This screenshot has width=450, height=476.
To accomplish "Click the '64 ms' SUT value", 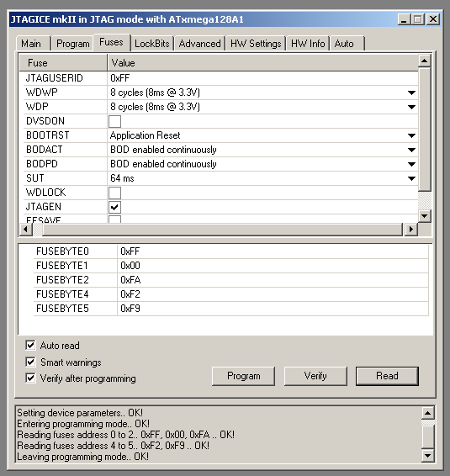I will [x=122, y=178].
